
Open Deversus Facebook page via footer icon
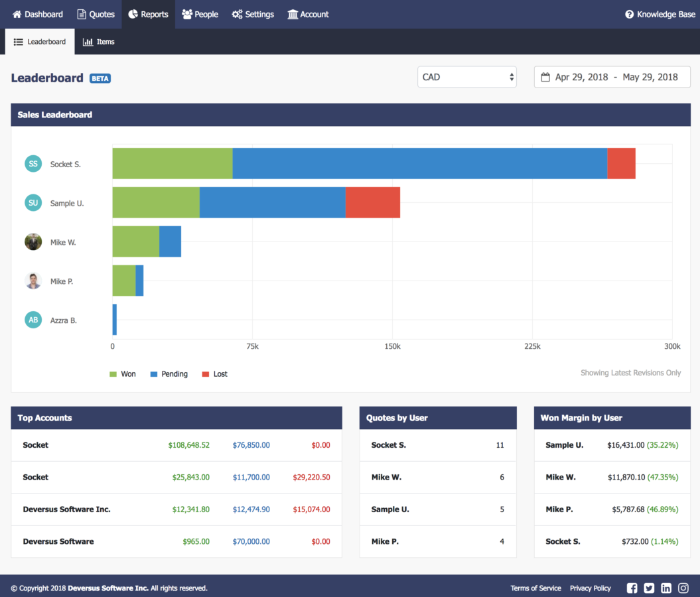point(632,588)
